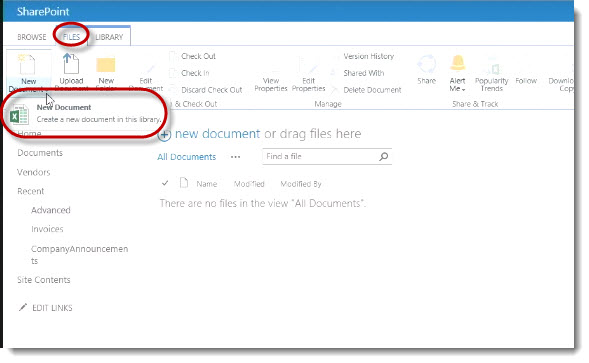Open Invoices under Recent
This screenshot has width=589, height=363.
(x=47, y=229)
